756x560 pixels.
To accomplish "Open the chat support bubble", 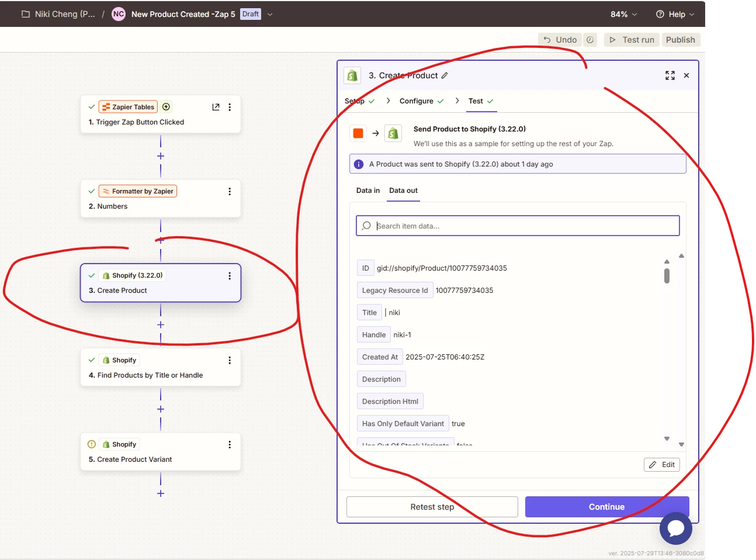I will click(676, 528).
